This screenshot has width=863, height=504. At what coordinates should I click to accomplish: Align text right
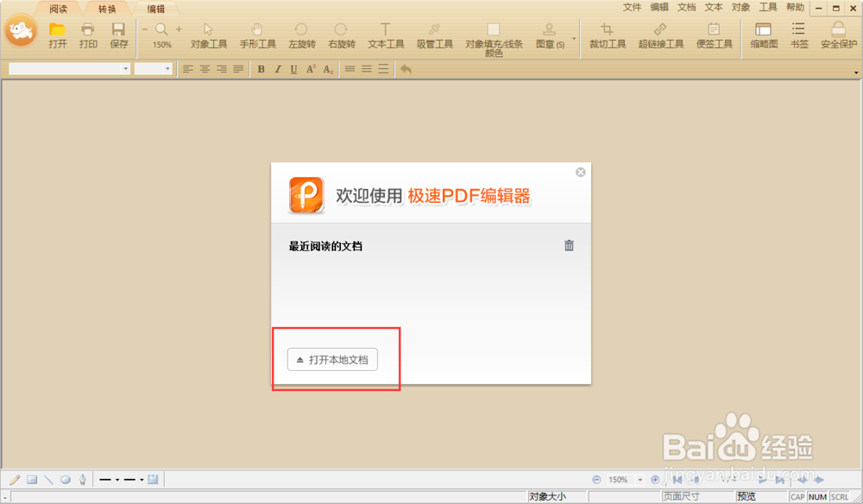tap(221, 69)
